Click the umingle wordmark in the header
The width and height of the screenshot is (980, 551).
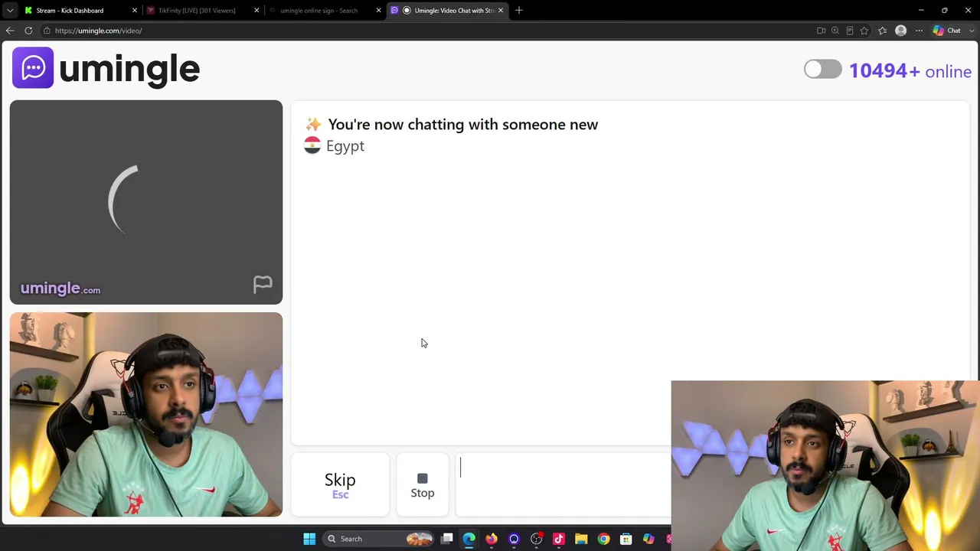pos(129,69)
